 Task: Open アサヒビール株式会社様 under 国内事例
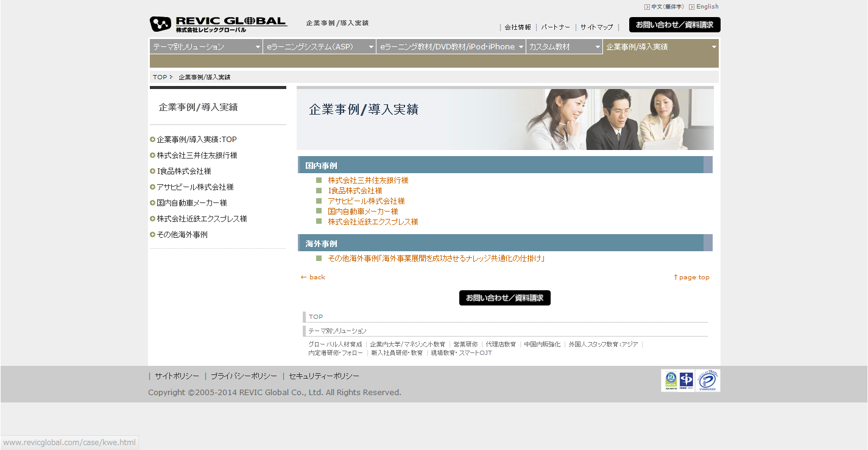[x=366, y=201]
